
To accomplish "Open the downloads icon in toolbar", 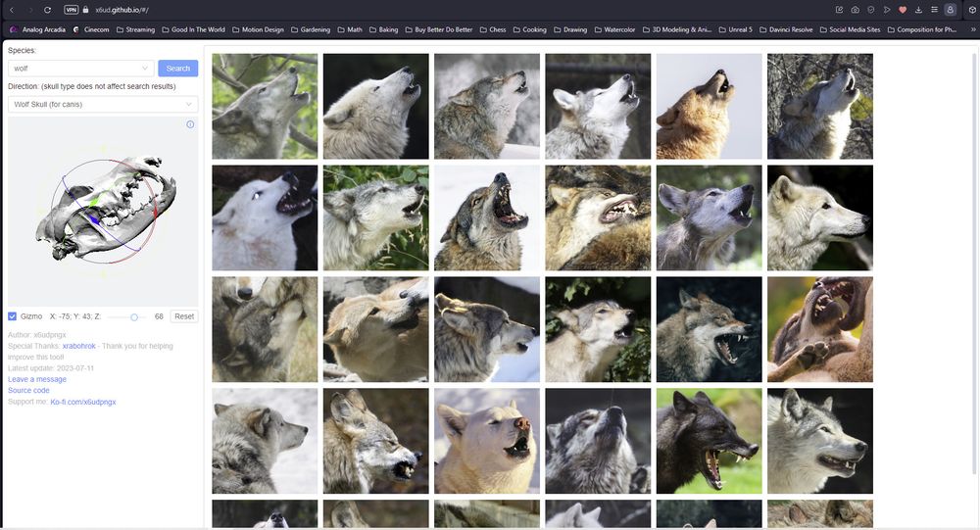I will click(x=918, y=10).
